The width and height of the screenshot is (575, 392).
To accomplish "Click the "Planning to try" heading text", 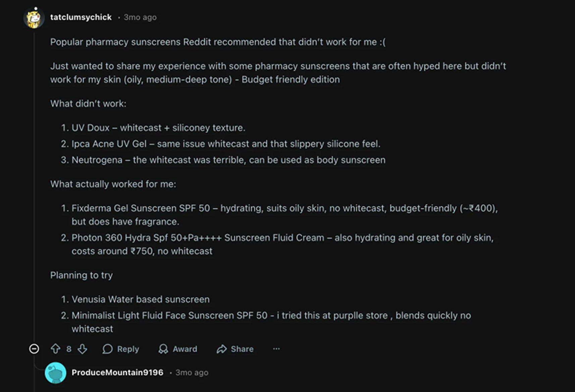I will pos(82,275).
